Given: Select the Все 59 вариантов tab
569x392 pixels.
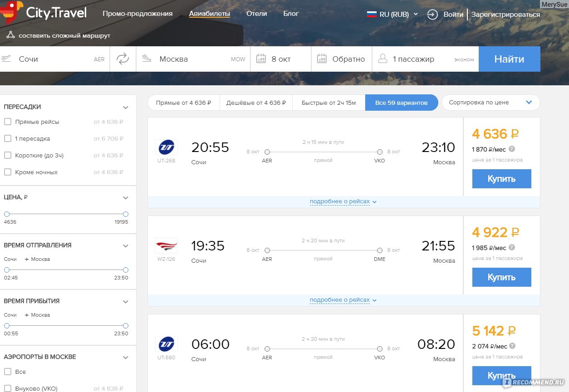Looking at the screenshot, I should coord(402,103).
